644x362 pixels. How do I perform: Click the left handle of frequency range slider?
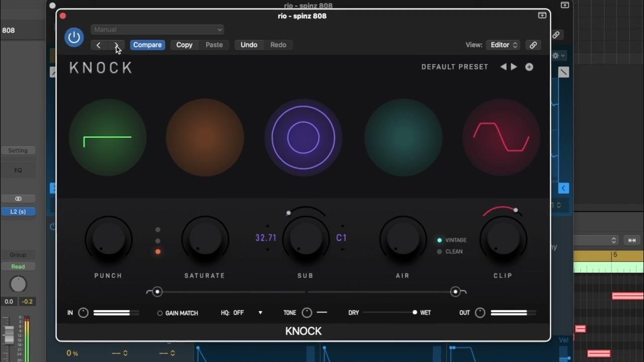point(157,292)
